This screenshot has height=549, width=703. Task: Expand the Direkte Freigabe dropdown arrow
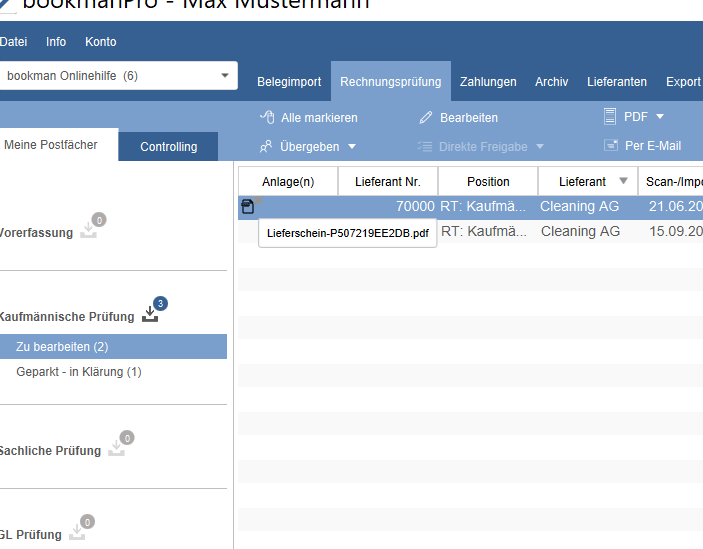(540, 147)
